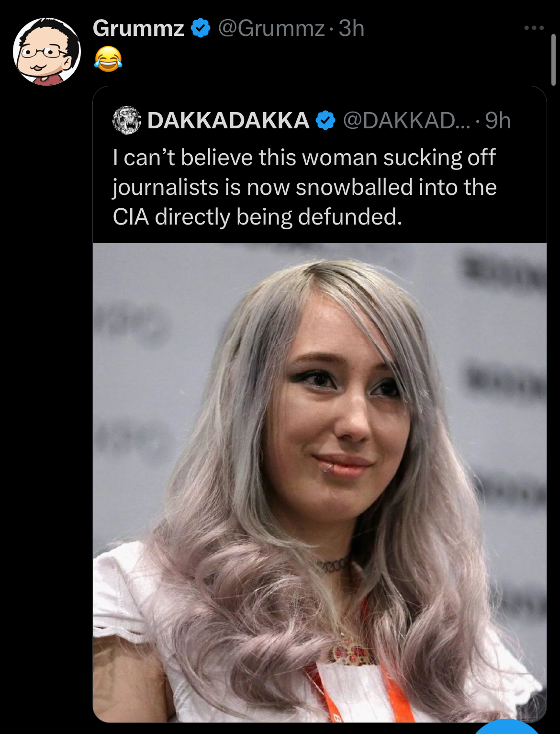Click the vertical scrollbar on the right edge
The width and height of the screenshot is (560, 734).
553,59
